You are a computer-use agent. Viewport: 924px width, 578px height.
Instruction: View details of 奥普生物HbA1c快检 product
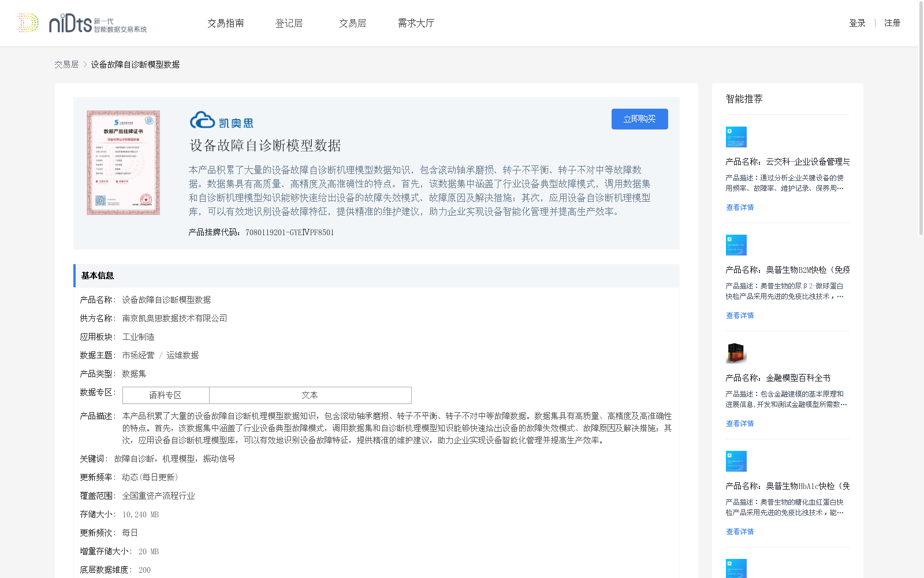(740, 532)
